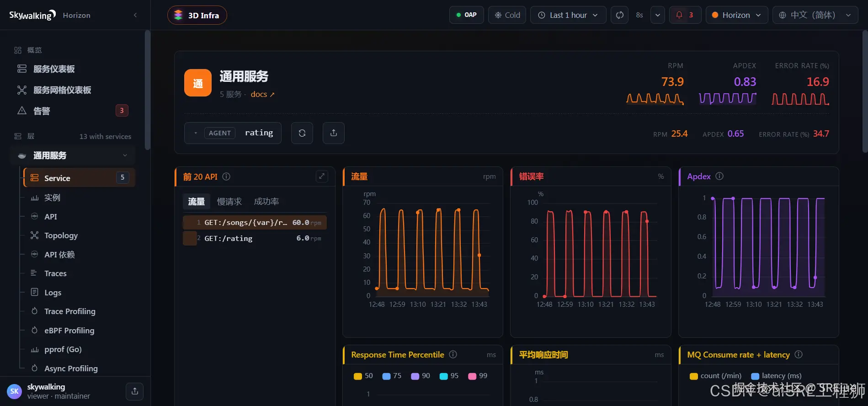Image resolution: width=868 pixels, height=406 pixels.
Task: Click the SkyWalking logo
Action: [x=32, y=15]
